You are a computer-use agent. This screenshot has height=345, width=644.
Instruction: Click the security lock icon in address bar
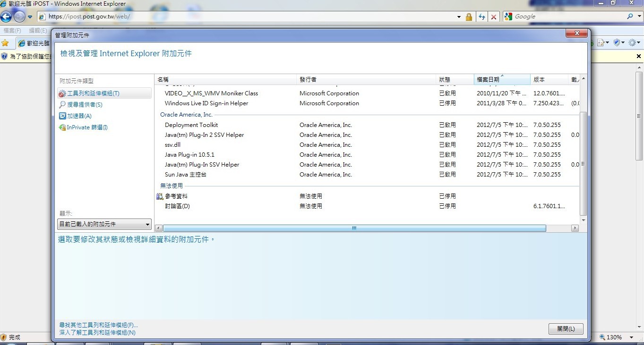(469, 17)
